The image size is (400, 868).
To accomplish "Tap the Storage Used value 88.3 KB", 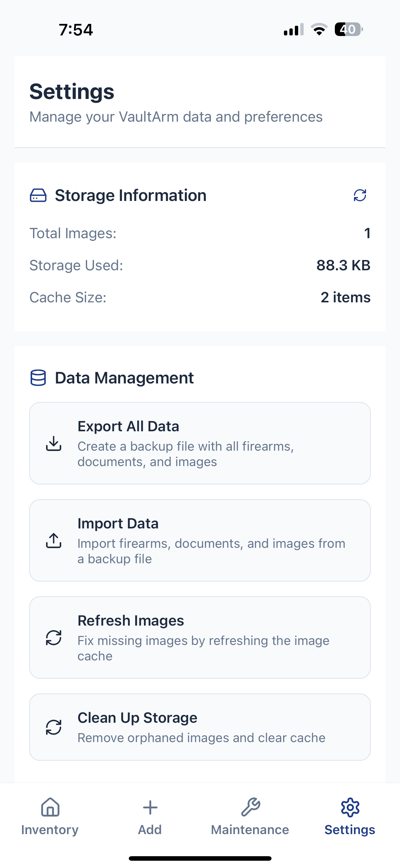I will click(343, 265).
